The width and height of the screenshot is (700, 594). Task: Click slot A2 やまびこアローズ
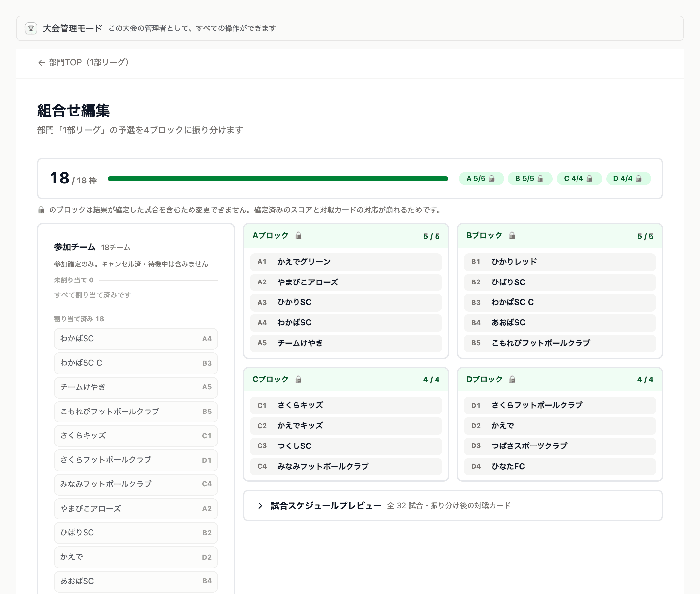pos(346,282)
